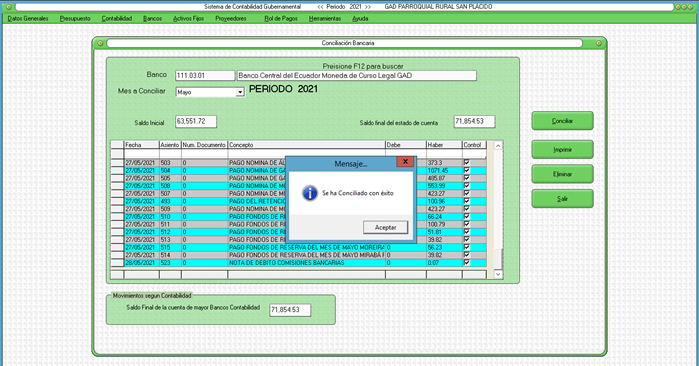699x366 pixels.
Task: Click the round icon right of Conciliación Bancaria title
Action: coord(599,43)
